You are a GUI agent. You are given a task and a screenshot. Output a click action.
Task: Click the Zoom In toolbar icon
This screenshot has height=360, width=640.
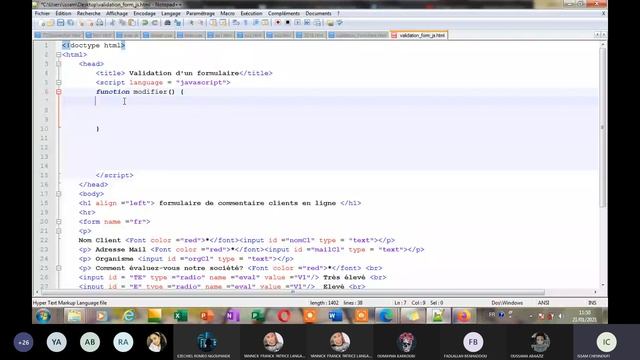point(191,23)
